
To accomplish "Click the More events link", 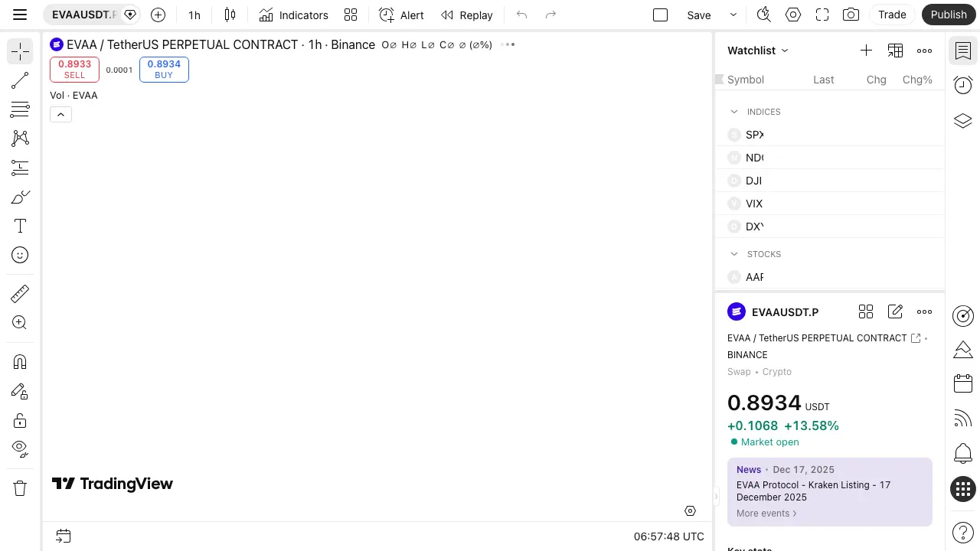I will point(766,514).
